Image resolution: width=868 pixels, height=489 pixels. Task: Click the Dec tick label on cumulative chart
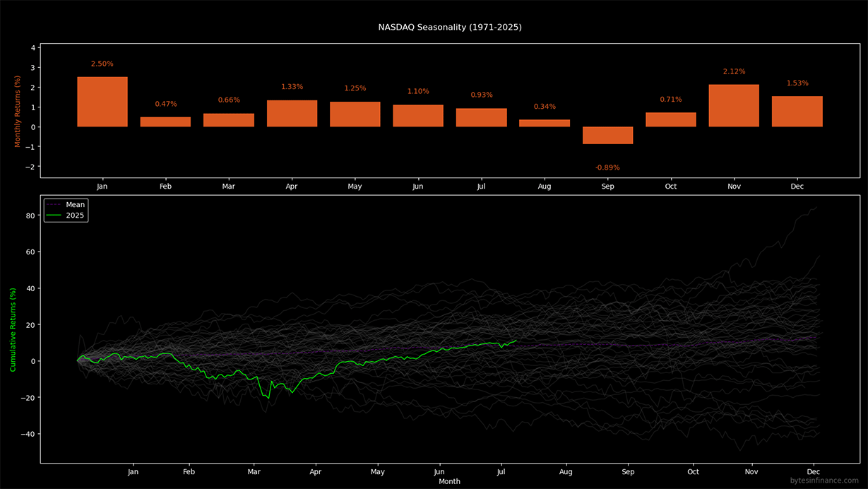[813, 471]
